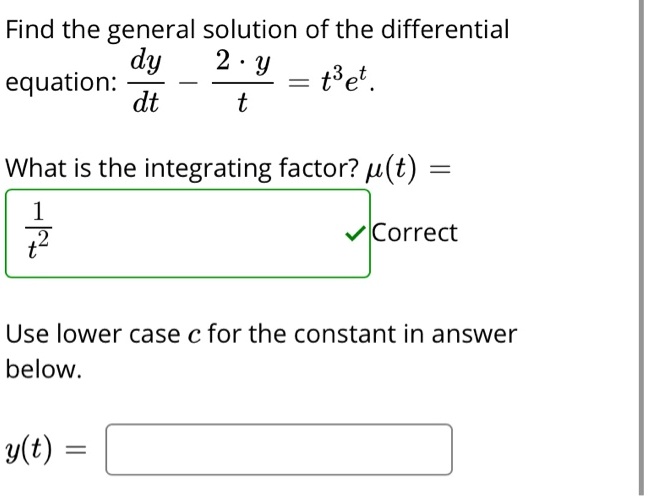Click the y(t) = label beside the input

pyautogui.click(x=46, y=450)
